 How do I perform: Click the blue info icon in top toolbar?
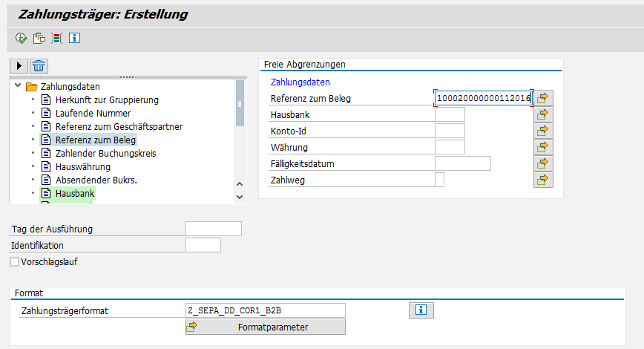click(74, 38)
